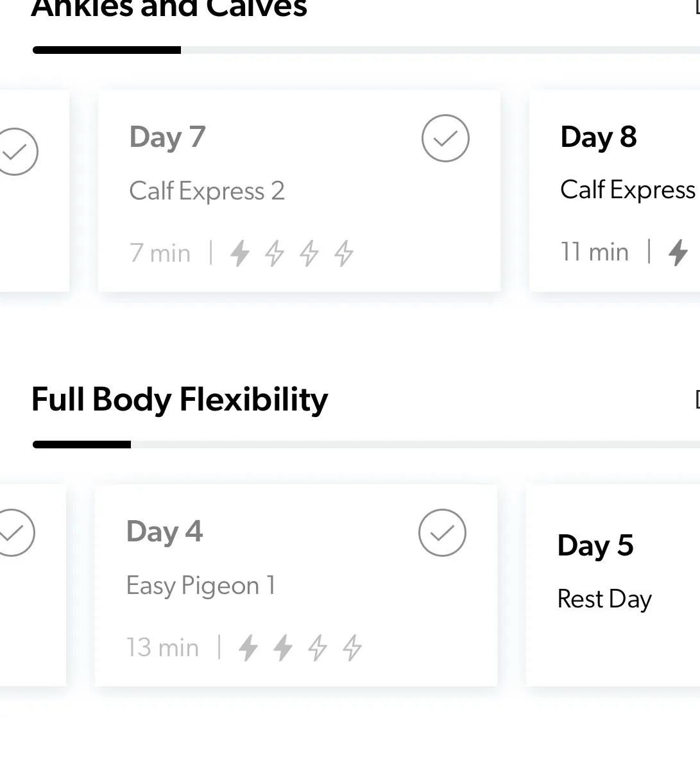Click partially visible checkmark left of Day 4
This screenshot has height=780, width=700.
(14, 532)
